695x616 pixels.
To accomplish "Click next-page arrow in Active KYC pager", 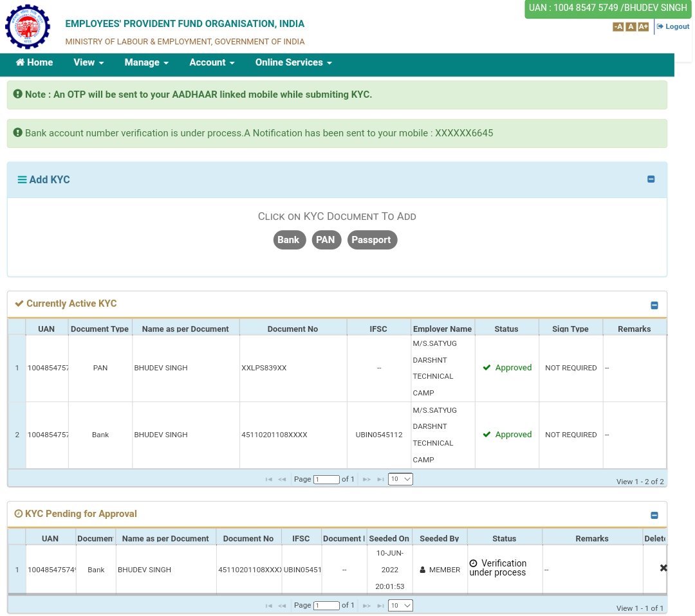I will pos(367,480).
